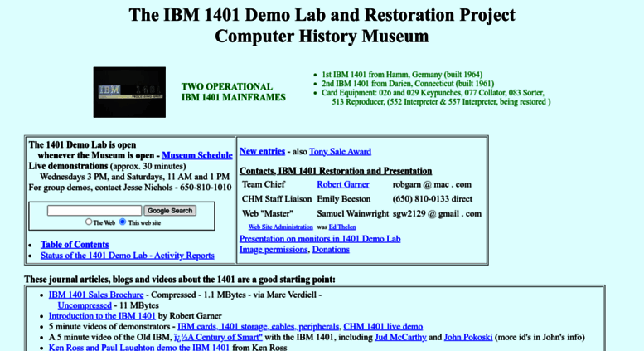Click the phone "(650) 810-0133 direct"
Viewport: 644px width, 351px height.
coord(433,199)
